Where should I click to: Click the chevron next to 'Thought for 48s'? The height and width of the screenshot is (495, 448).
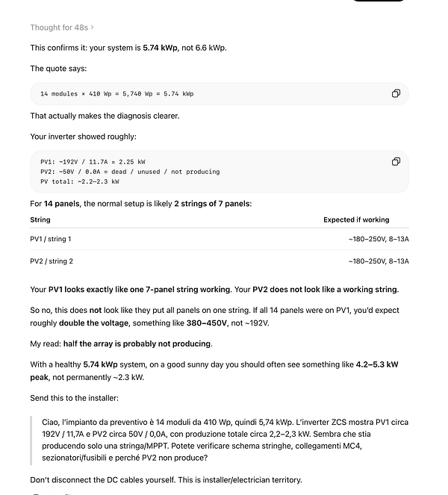coord(92,28)
